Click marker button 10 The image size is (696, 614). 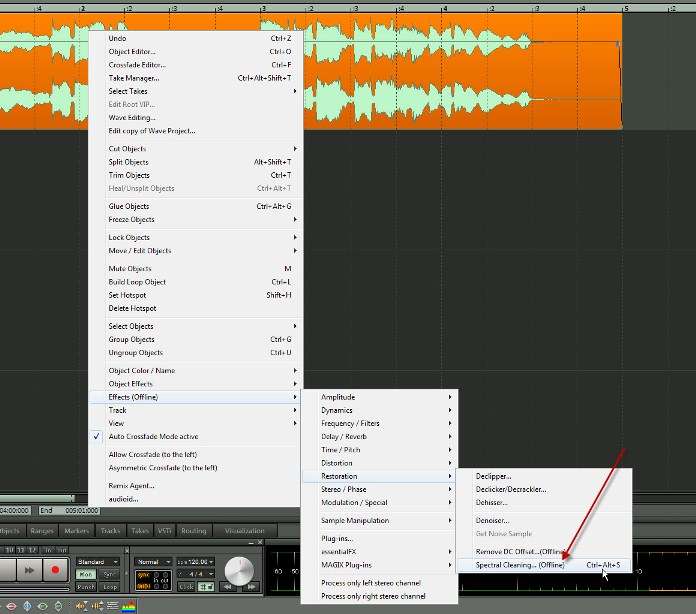point(9,550)
